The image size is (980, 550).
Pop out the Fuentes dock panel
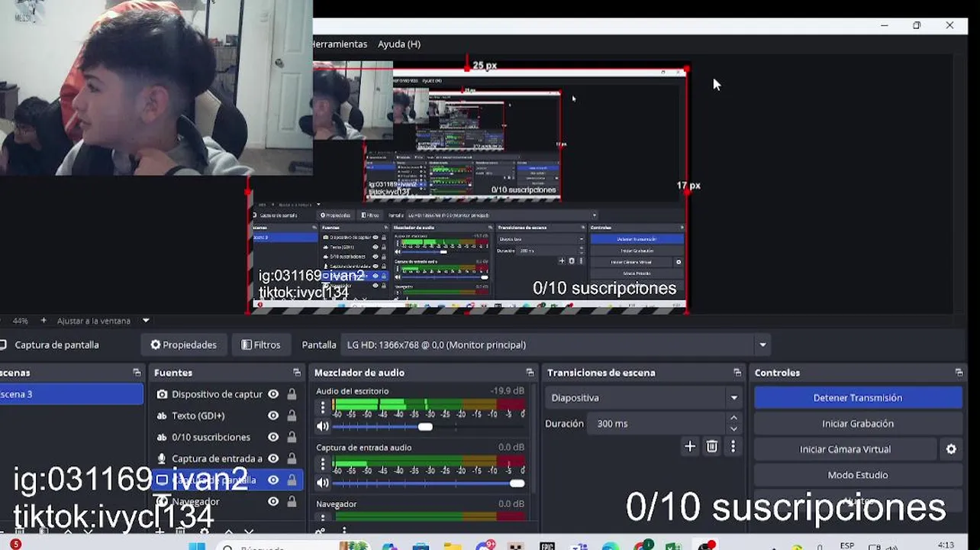297,373
